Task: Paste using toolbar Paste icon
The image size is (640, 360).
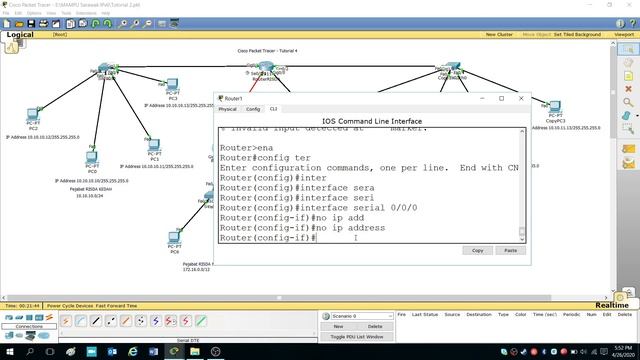Action: (x=82, y=24)
